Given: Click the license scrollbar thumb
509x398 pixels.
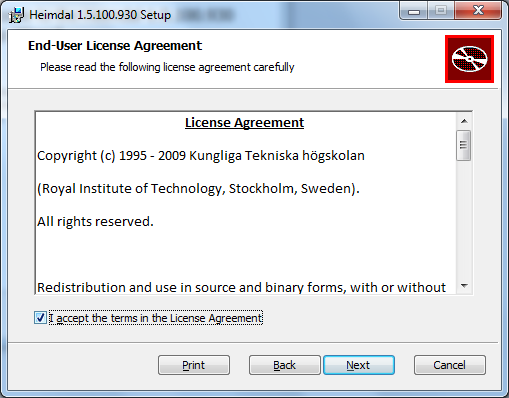Looking at the screenshot, I should point(464,145).
